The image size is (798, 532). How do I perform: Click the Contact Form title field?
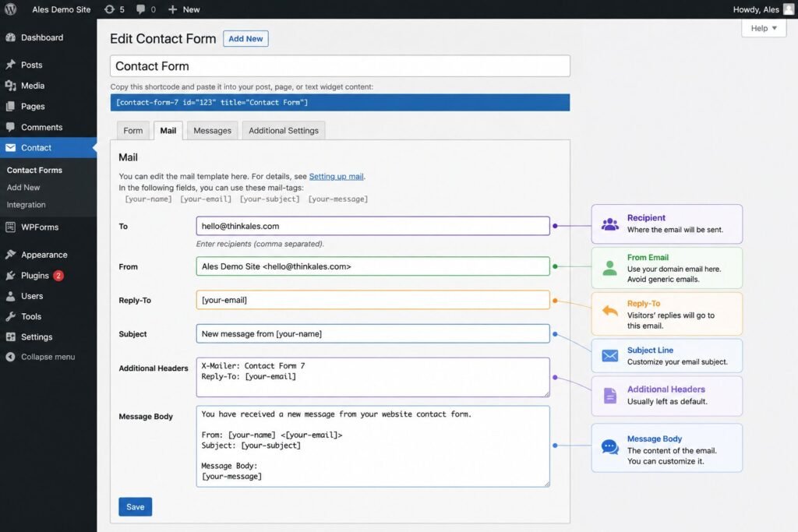pyautogui.click(x=340, y=66)
